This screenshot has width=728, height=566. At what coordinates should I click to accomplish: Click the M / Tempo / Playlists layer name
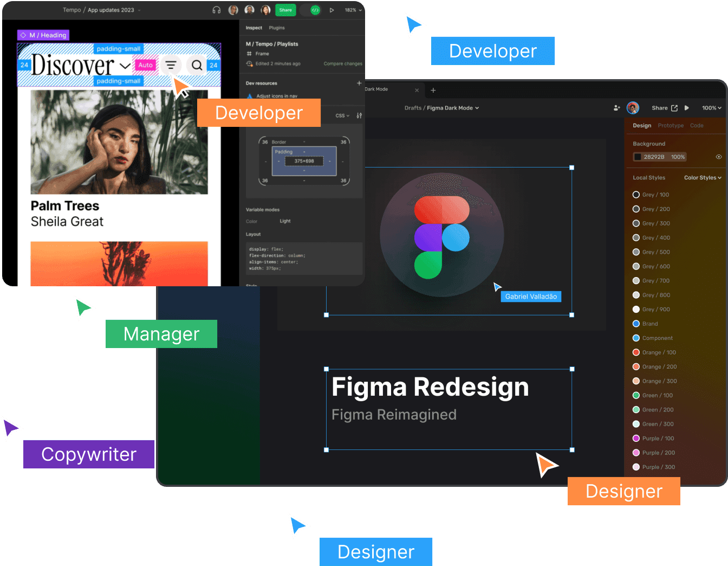(272, 44)
